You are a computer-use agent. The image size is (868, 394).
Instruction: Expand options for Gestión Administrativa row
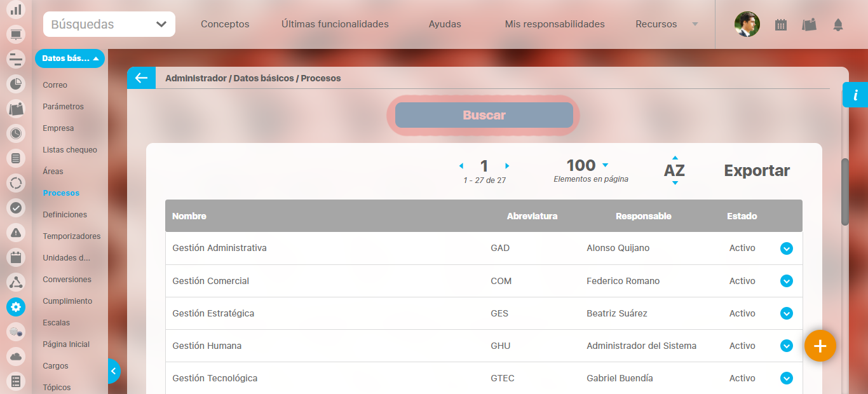pyautogui.click(x=786, y=248)
